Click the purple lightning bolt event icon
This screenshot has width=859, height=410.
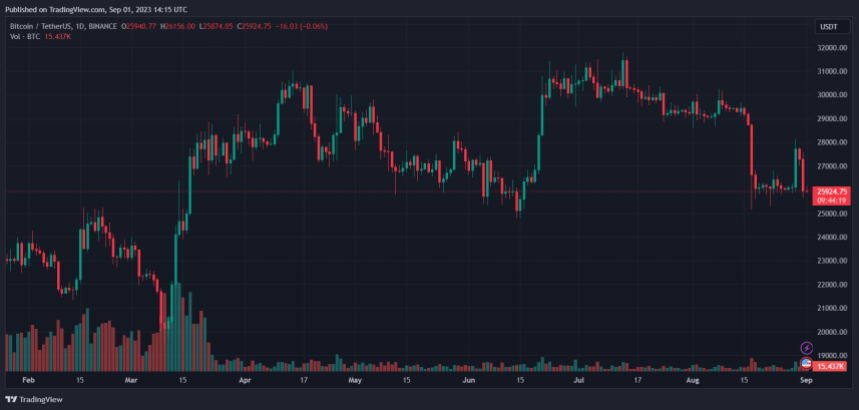click(x=807, y=347)
